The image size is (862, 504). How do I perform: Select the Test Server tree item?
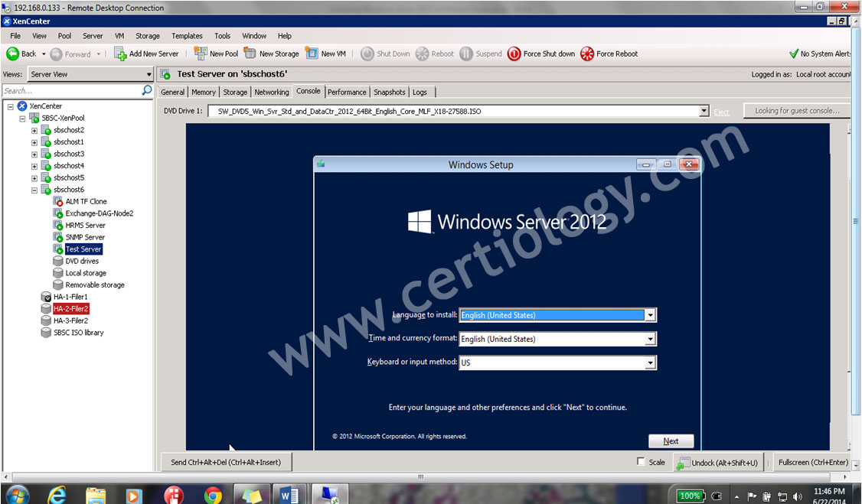tap(83, 249)
